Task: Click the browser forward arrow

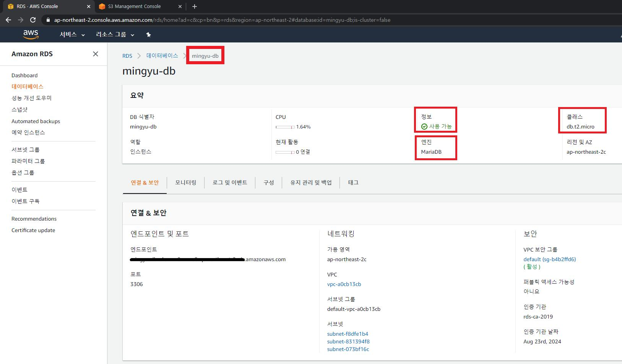Action: click(x=21, y=20)
